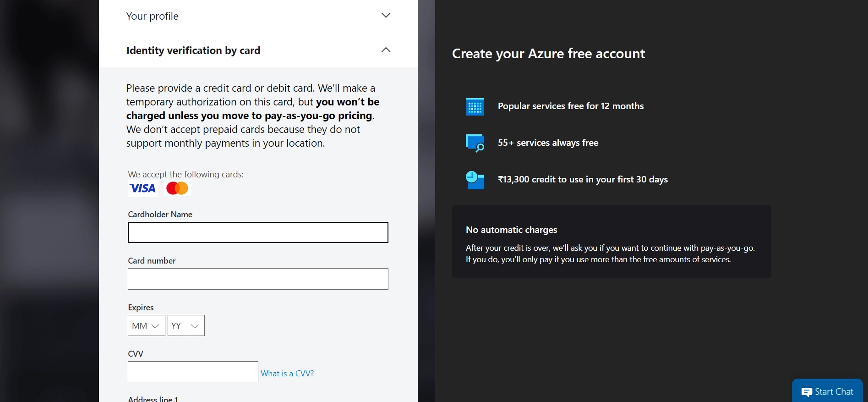Click Popular services free for 12 months text
This screenshot has height=402, width=868.
(571, 106)
